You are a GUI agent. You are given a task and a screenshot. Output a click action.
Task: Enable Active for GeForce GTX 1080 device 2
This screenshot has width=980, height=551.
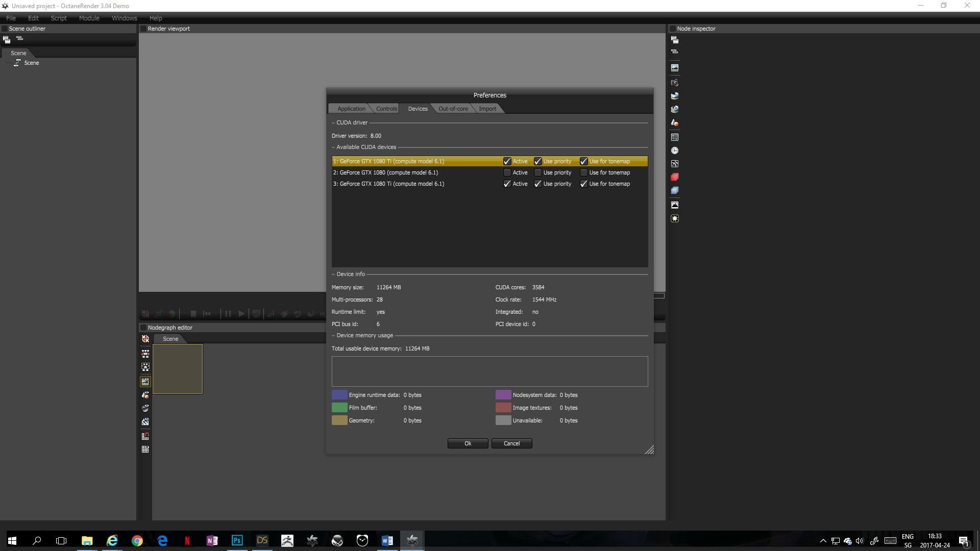507,172
